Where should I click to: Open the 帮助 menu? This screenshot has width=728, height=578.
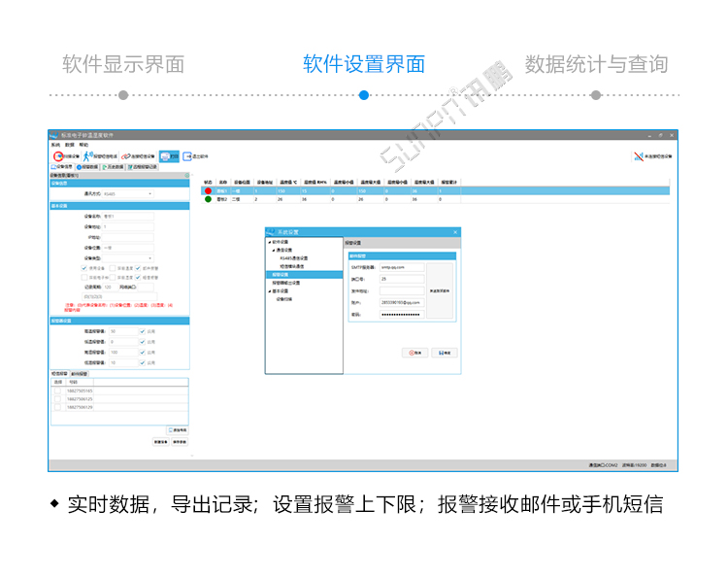click(83, 144)
